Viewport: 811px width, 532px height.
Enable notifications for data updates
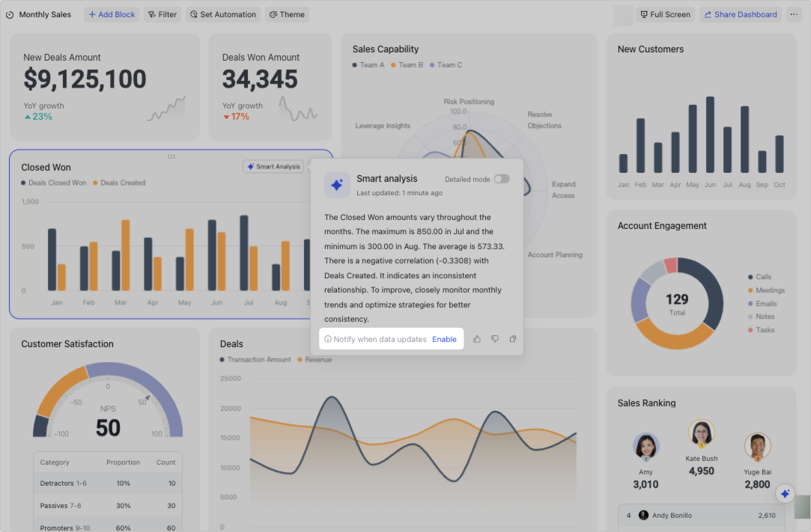pos(444,339)
